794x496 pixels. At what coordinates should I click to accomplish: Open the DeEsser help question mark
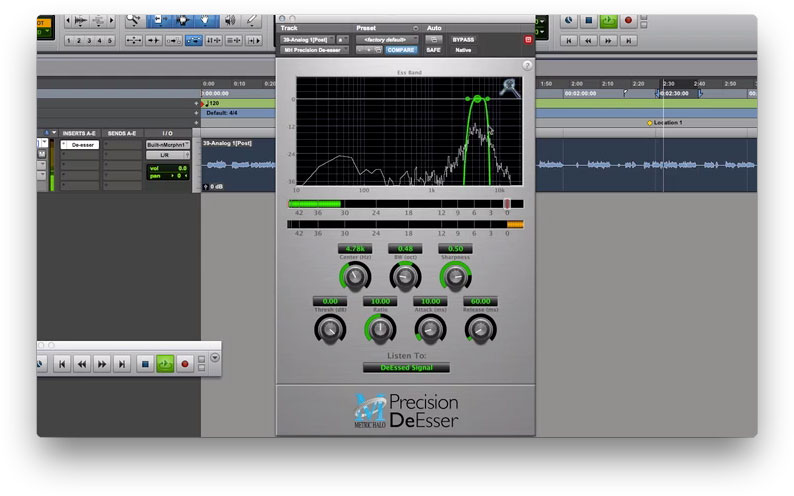pyautogui.click(x=527, y=65)
